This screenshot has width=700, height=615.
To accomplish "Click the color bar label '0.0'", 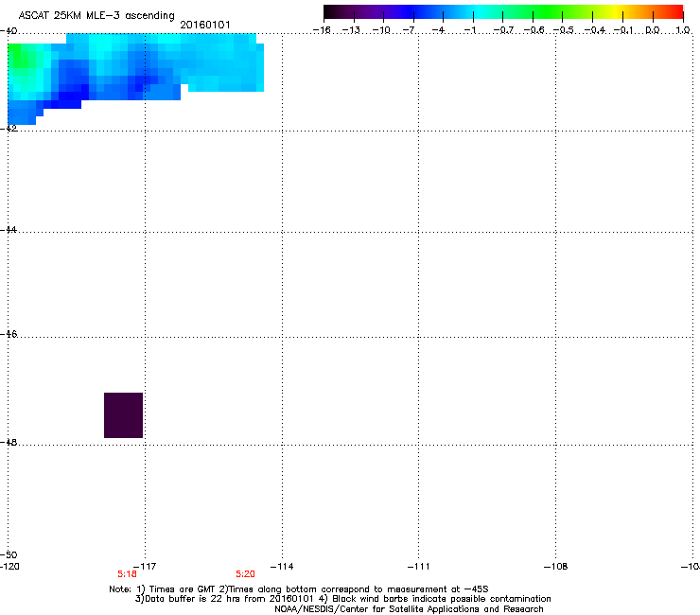I will click(653, 30).
